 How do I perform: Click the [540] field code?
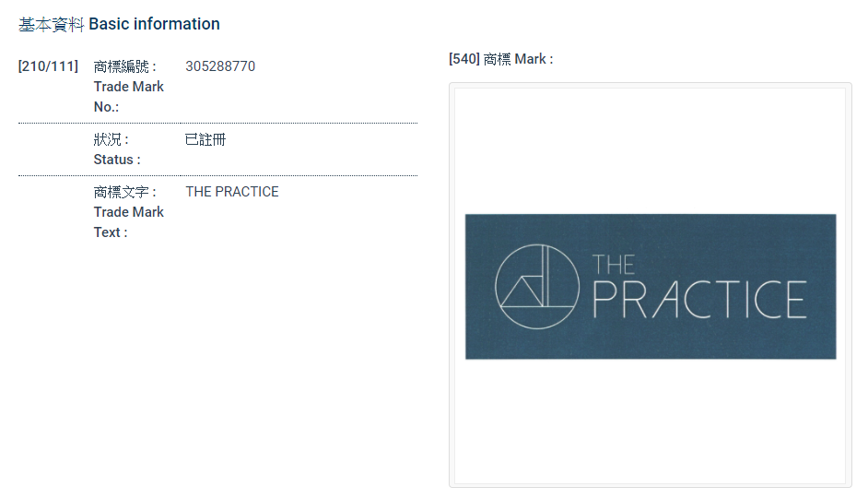pyautogui.click(x=464, y=59)
